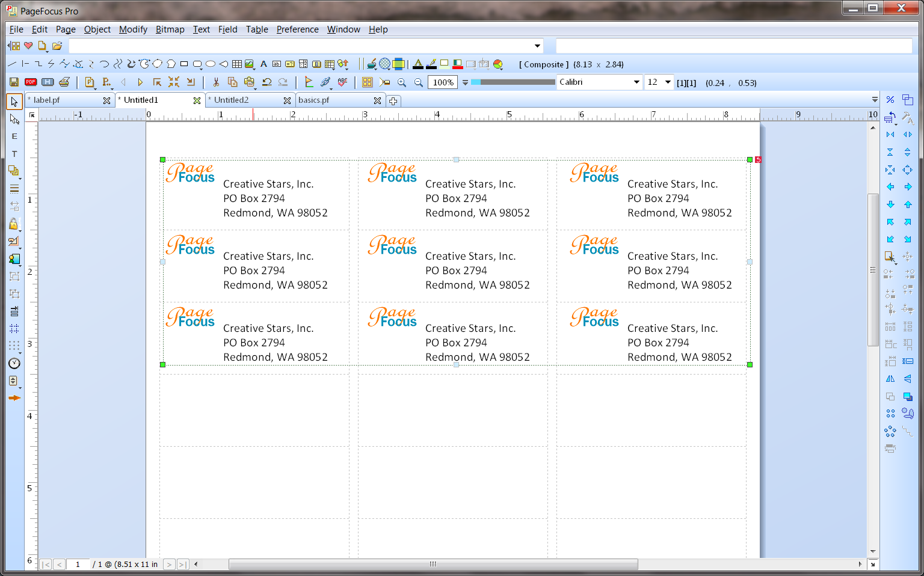924x576 pixels.
Task: Click the blue right arrow in right panel
Action: tap(908, 187)
